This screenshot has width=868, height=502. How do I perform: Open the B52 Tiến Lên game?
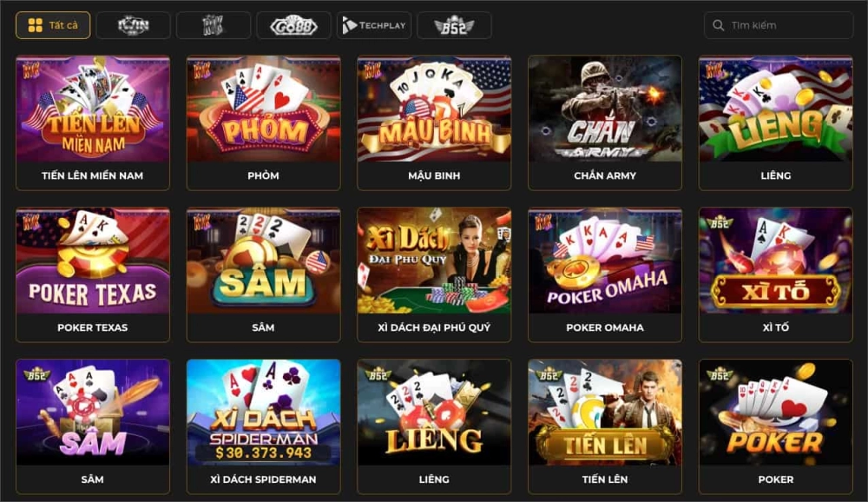pyautogui.click(x=605, y=426)
